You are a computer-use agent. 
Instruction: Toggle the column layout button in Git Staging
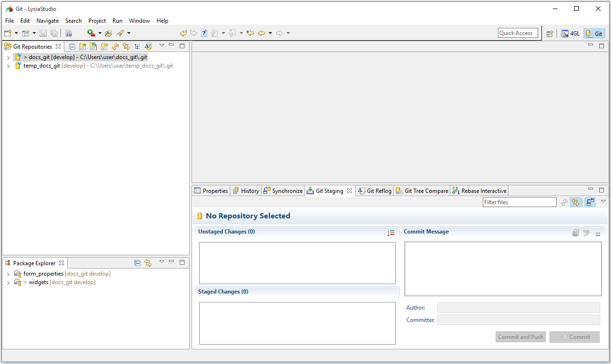(589, 202)
